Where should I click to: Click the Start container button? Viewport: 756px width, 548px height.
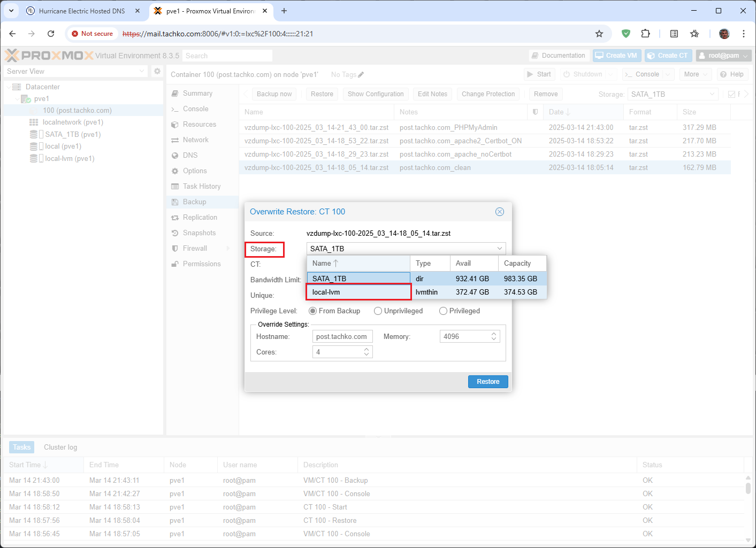tap(539, 74)
